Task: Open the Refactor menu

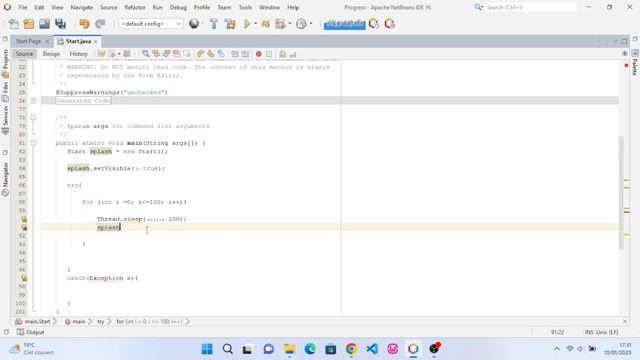Action: tap(135, 7)
